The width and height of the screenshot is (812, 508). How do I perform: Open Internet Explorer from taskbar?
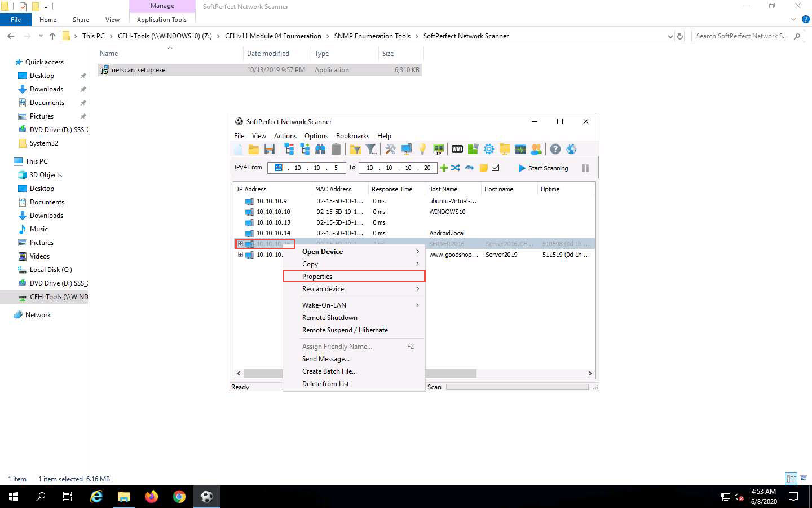coord(96,497)
